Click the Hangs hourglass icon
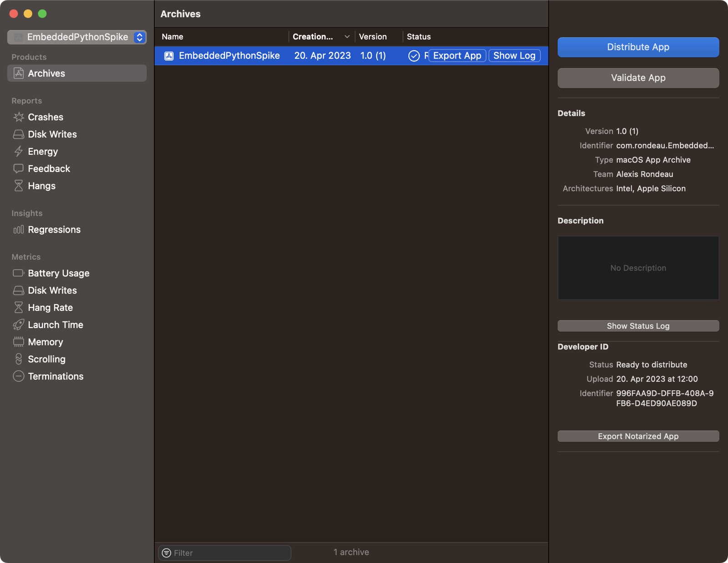 19,186
